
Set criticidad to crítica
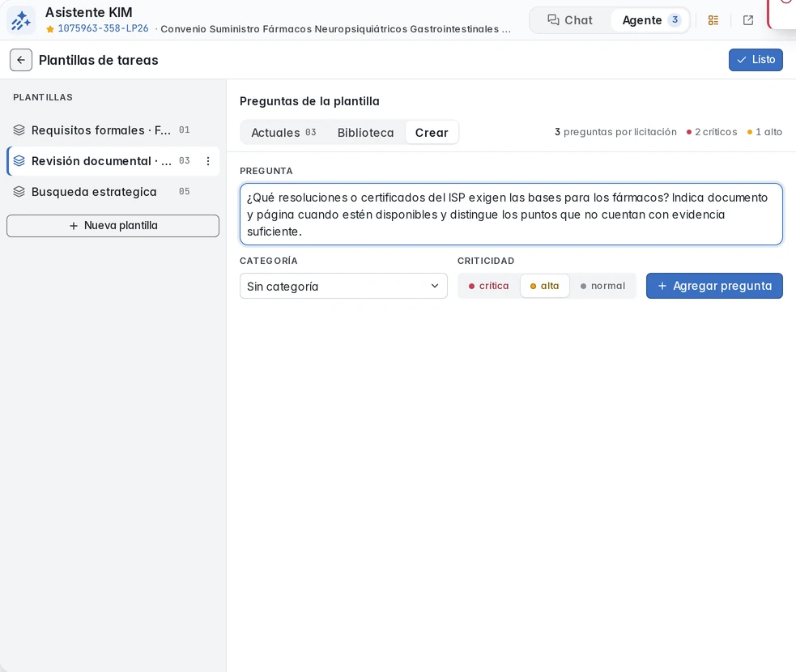[x=488, y=286]
